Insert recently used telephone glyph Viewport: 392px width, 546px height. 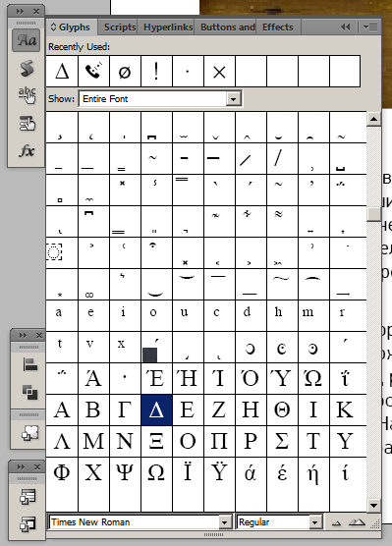click(93, 71)
